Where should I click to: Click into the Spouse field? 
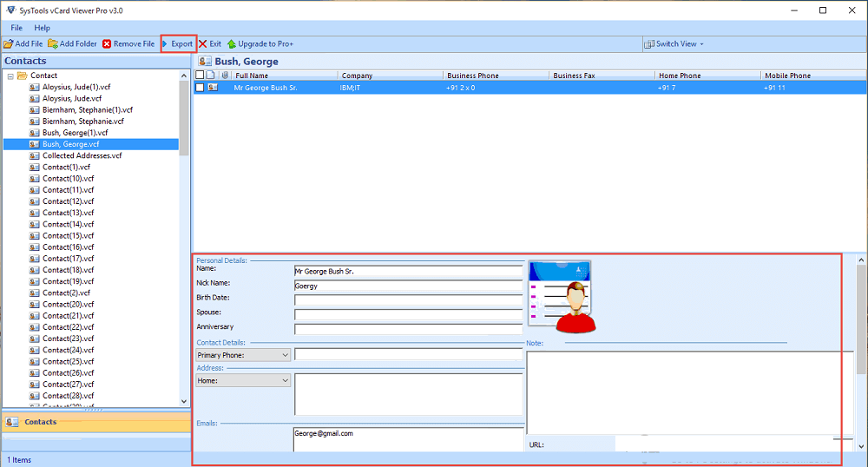point(409,315)
